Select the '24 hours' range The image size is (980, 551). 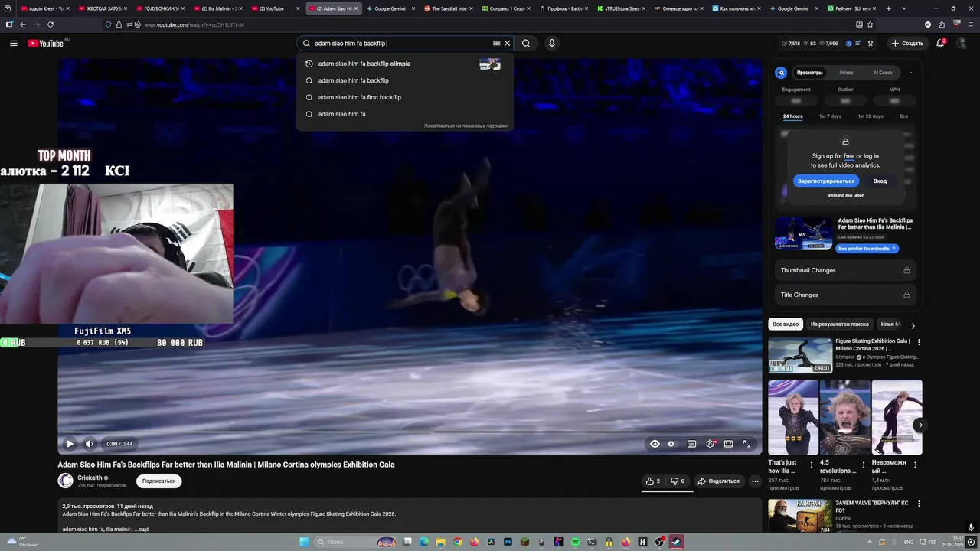pos(792,116)
